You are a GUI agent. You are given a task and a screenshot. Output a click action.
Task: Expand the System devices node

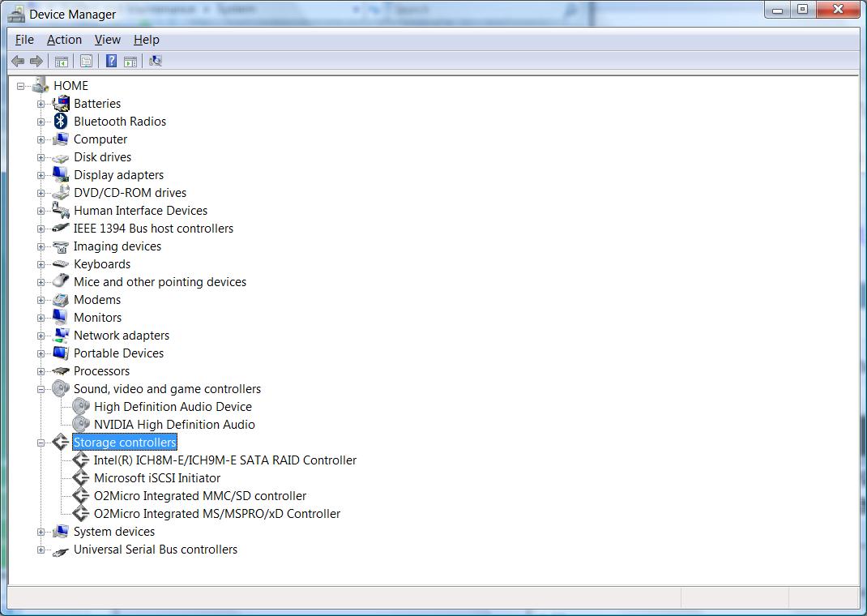tap(41, 532)
